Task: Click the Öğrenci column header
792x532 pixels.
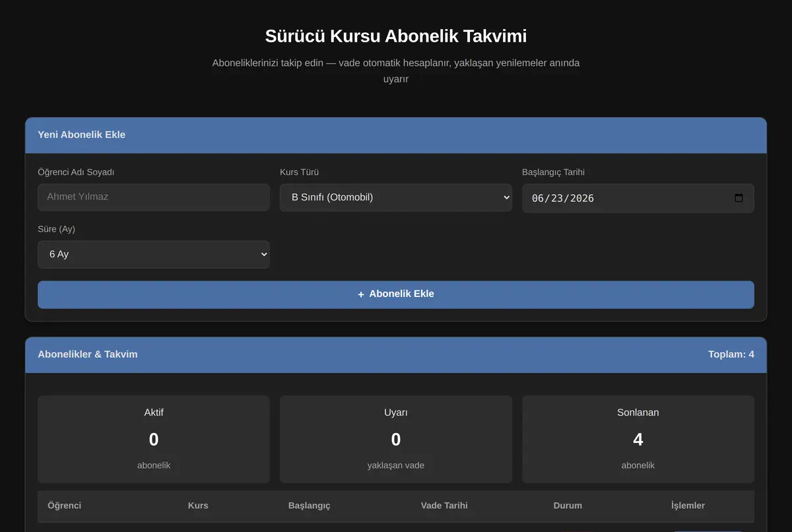Action: [65, 506]
